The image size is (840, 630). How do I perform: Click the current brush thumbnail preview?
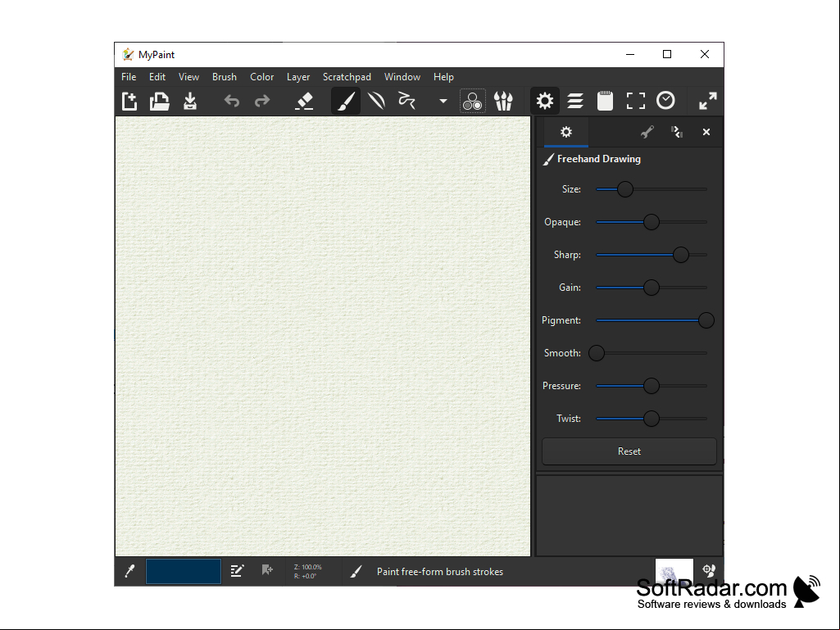[674, 571]
